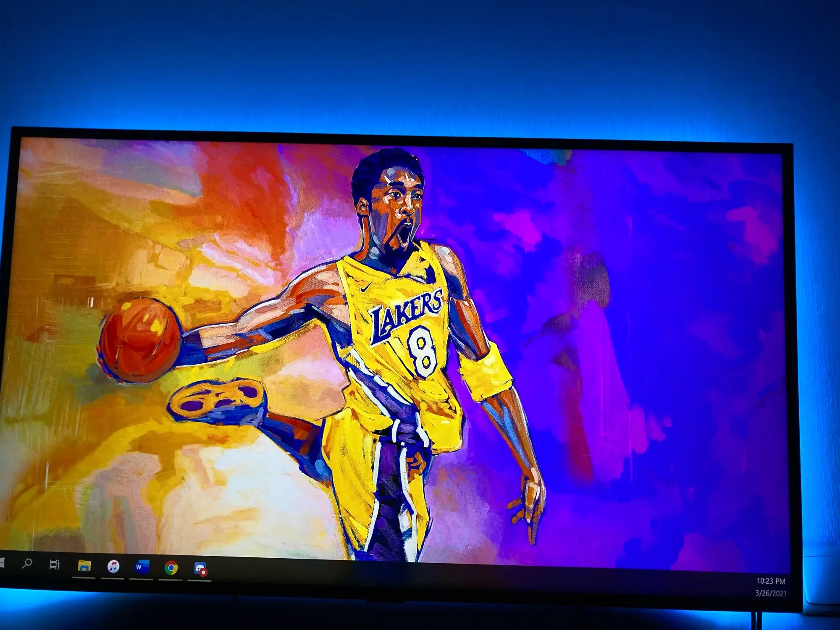The width and height of the screenshot is (840, 630).
Task: Open the calendar via the 3/26/2021 date
Action: pos(771,593)
